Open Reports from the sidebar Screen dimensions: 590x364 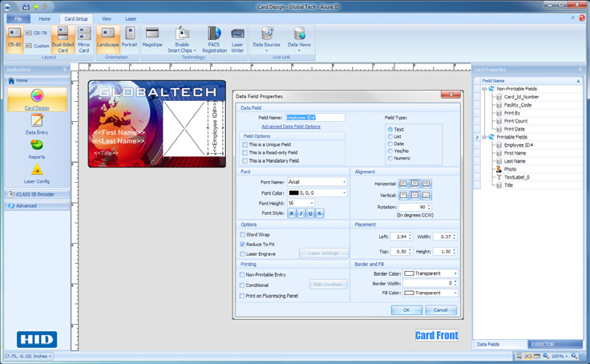tap(36, 149)
